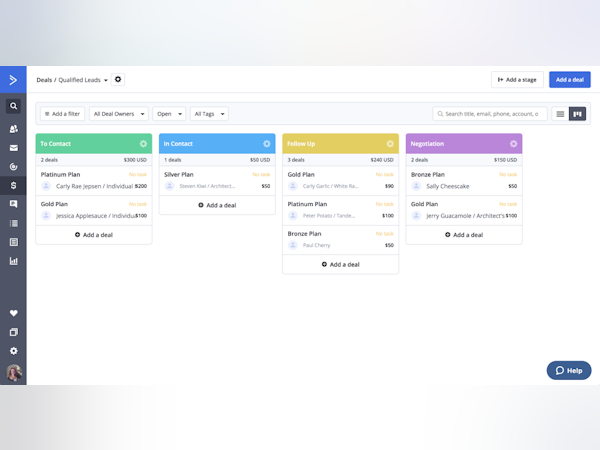Click the Negotiation stage header title
This screenshot has height=450, width=600.
427,144
